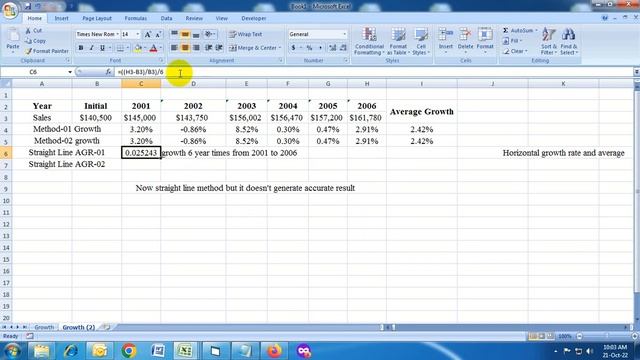Select Top Align icon
Screen dimensions: 640x360
pos(174,34)
